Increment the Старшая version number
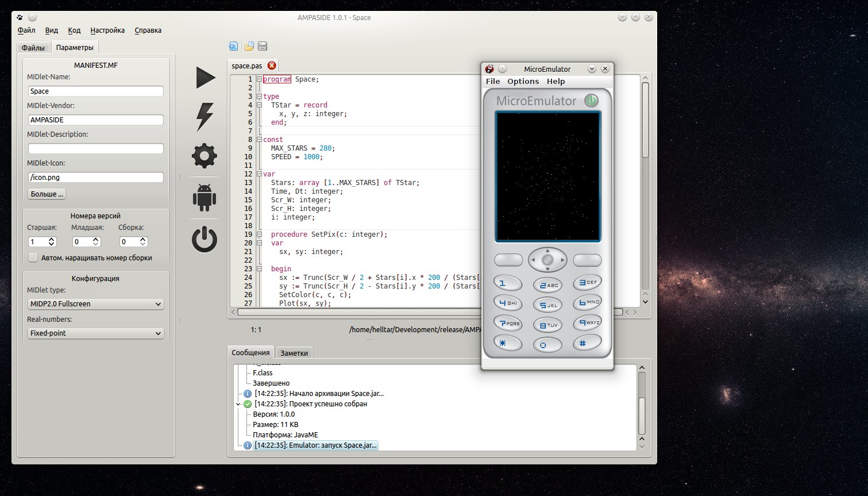This screenshot has height=496, width=868. pyautogui.click(x=52, y=239)
